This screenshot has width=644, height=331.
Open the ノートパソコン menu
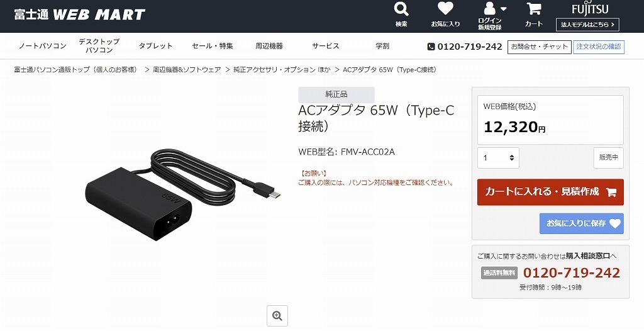[43, 46]
